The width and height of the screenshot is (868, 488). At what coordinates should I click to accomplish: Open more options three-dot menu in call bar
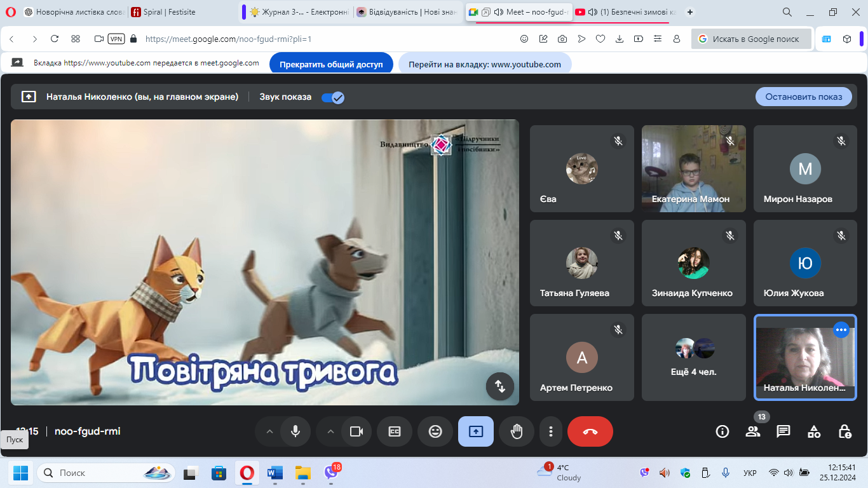coord(550,431)
